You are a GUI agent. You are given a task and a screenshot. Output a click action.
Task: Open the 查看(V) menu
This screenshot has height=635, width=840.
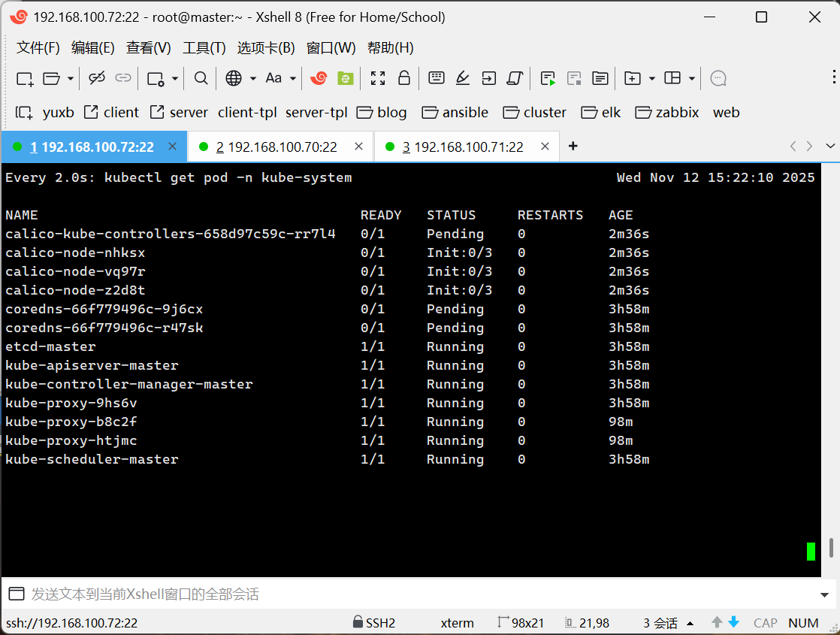[x=149, y=47]
